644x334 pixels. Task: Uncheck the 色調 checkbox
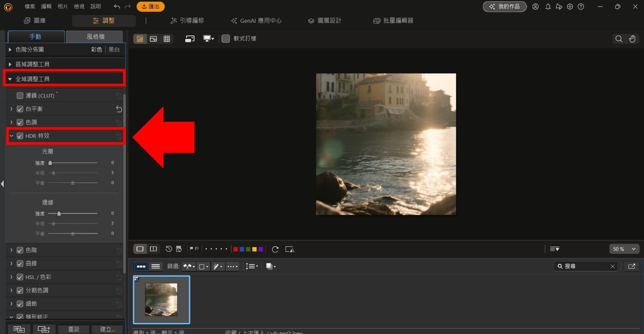pyautogui.click(x=20, y=122)
